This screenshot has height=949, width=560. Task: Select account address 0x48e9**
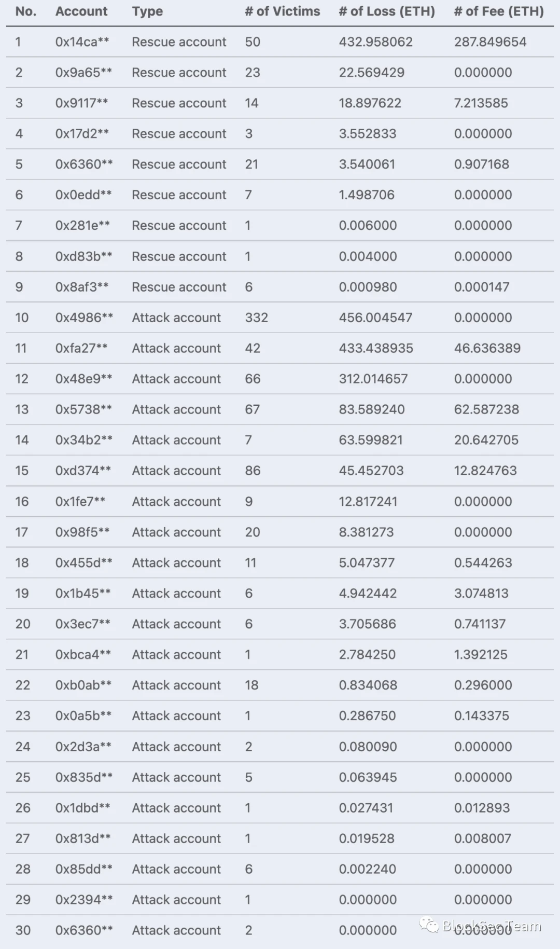[x=84, y=379]
